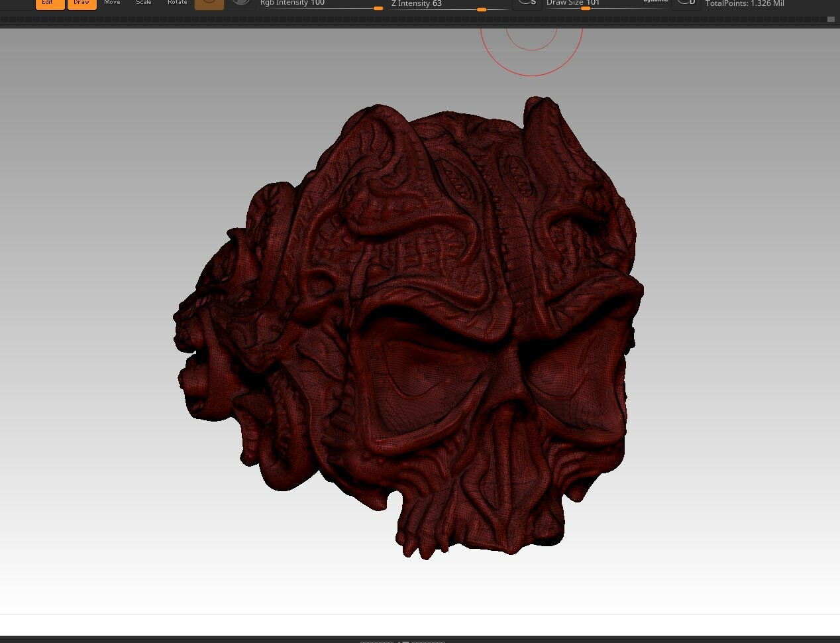The width and height of the screenshot is (840, 643).
Task: Toggle the Edit mode button
Action: coord(50,4)
